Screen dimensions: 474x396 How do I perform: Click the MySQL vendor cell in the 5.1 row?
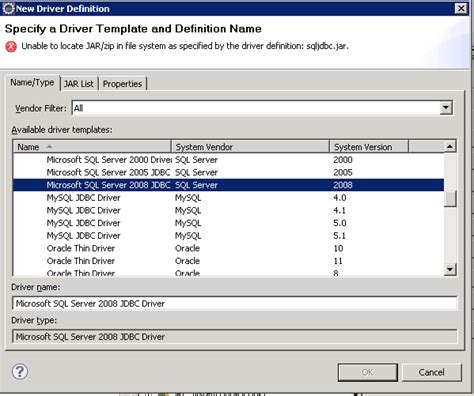[188, 236]
